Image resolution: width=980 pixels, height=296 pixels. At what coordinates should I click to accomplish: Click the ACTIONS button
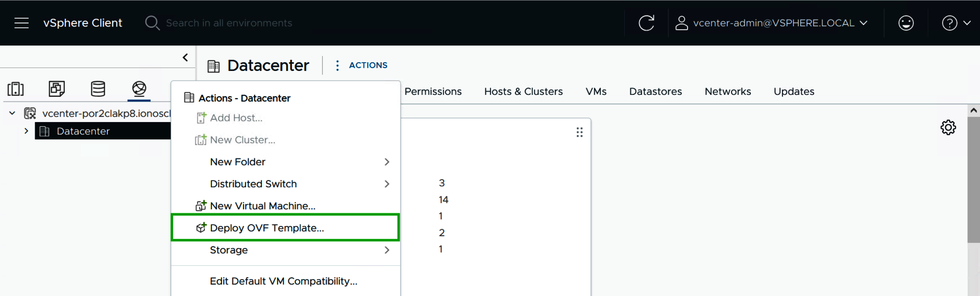point(367,65)
